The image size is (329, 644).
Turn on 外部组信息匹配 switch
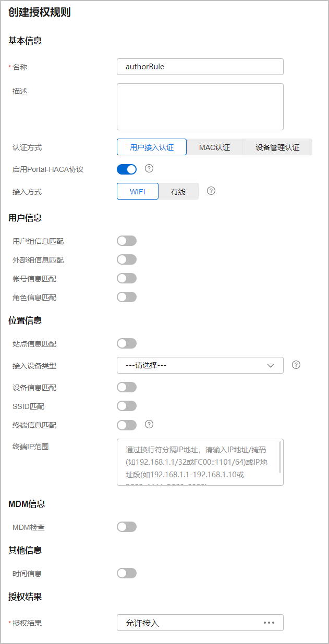127,259
